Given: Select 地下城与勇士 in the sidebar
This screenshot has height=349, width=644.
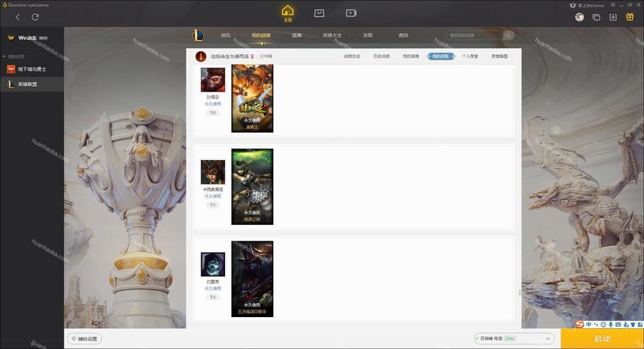Looking at the screenshot, I should coord(32,69).
